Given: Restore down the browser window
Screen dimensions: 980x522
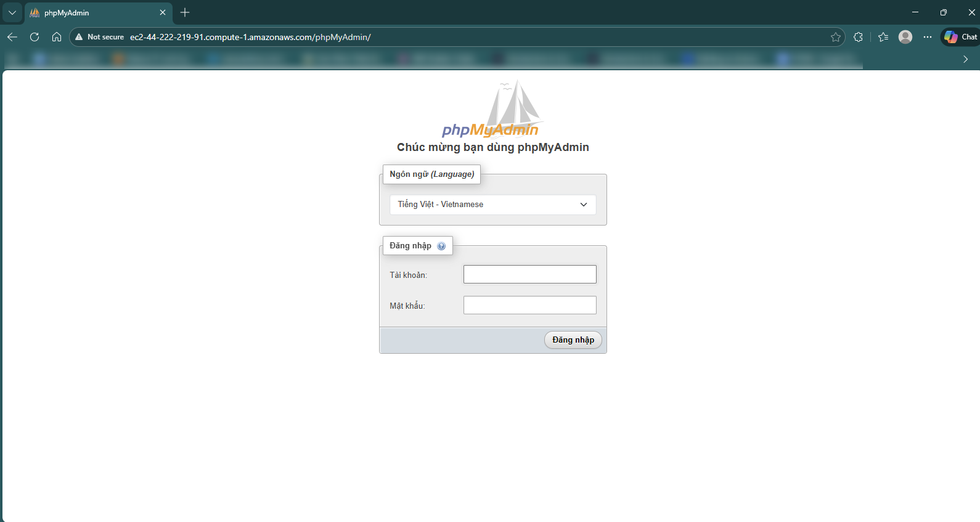Looking at the screenshot, I should 944,12.
